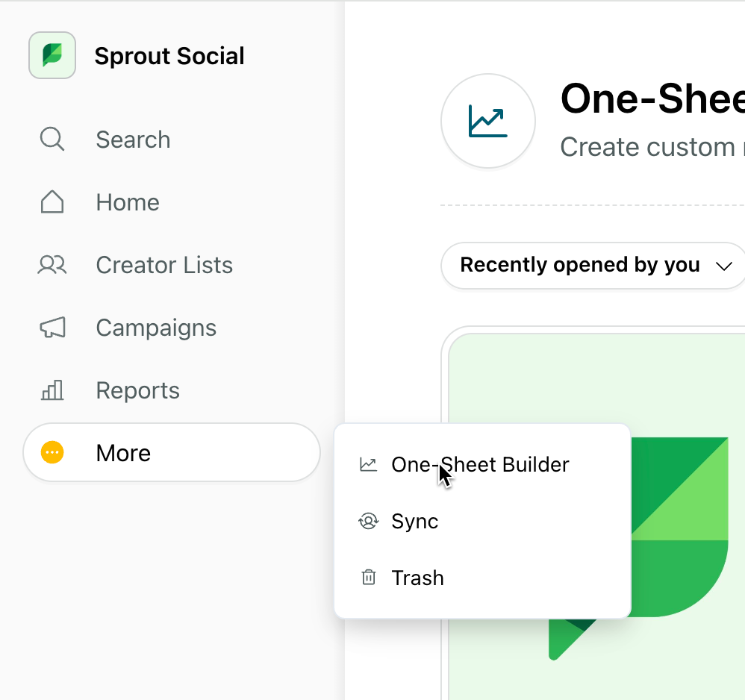Click the Search magnifier icon
The image size is (745, 700).
52,139
